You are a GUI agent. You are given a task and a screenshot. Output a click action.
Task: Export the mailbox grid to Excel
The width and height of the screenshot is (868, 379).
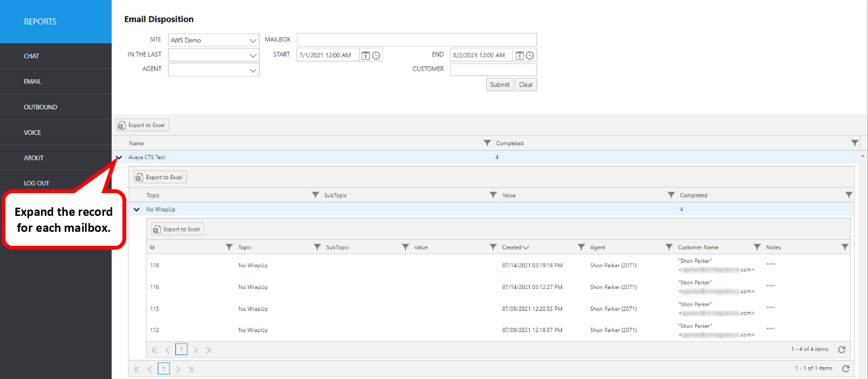pyautogui.click(x=142, y=125)
